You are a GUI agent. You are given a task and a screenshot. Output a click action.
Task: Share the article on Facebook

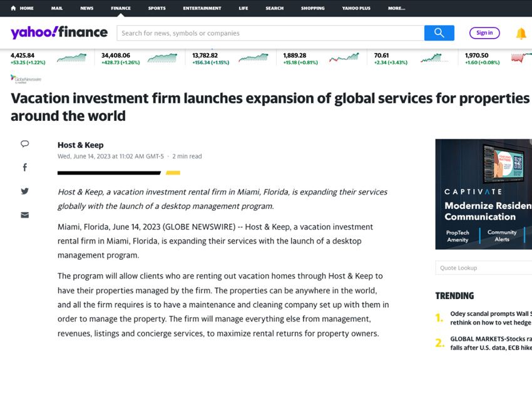[25, 167]
